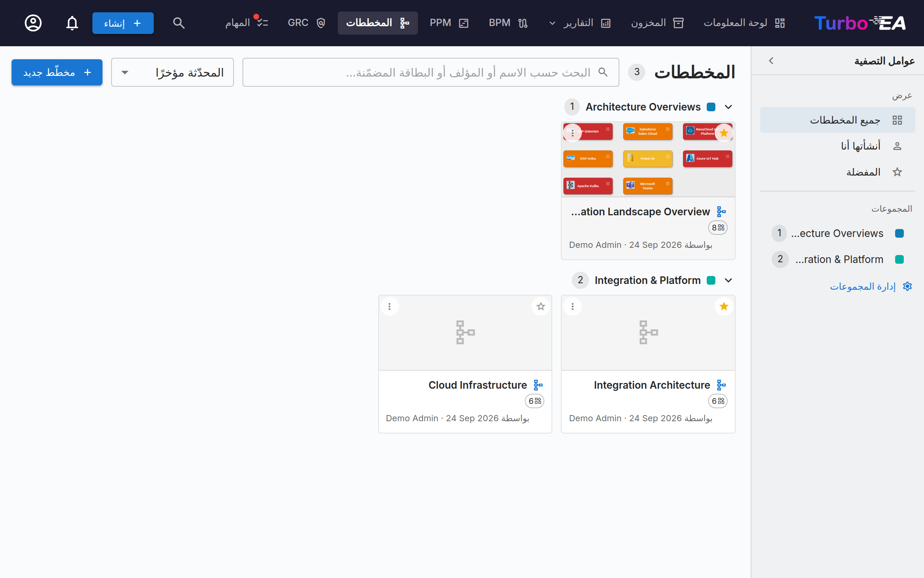Click teal color swatch of Integration & Platform header
Screen dimensions: 924x578
pos(711,280)
